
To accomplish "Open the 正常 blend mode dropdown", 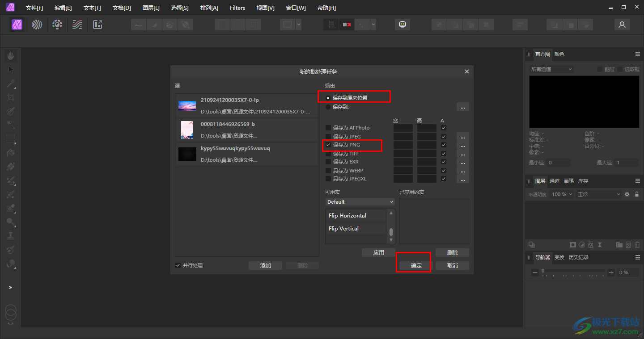I will pos(598,194).
